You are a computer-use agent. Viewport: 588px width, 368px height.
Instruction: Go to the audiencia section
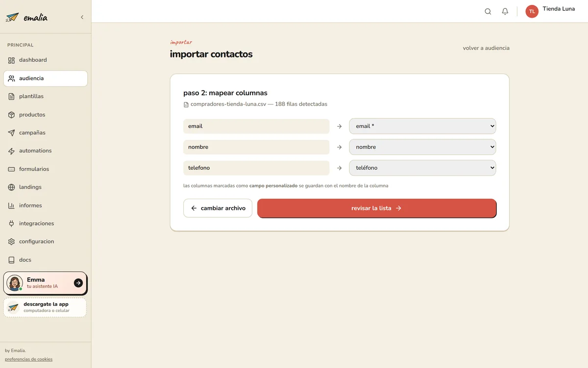46,79
